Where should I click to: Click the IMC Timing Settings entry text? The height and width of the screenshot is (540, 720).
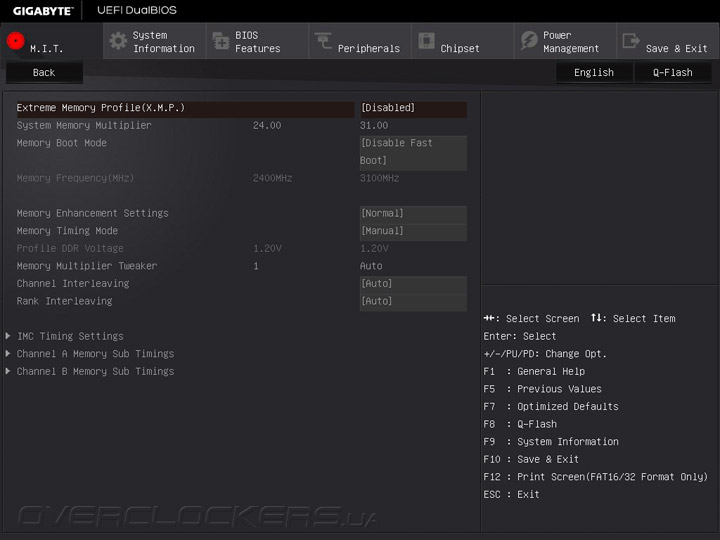point(70,336)
